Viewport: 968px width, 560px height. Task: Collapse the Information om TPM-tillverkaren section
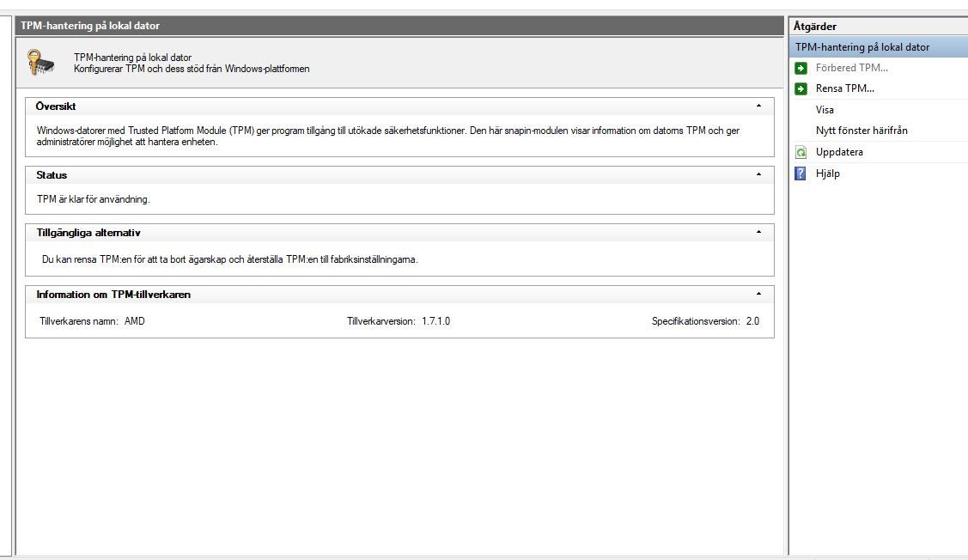758,295
